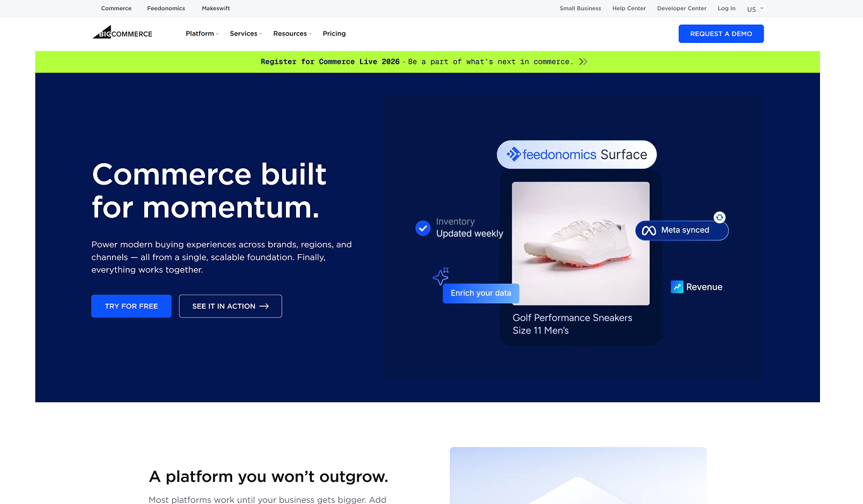863x504 pixels.
Task: Click the 'Size 11 Men's' text
Action: point(541,331)
